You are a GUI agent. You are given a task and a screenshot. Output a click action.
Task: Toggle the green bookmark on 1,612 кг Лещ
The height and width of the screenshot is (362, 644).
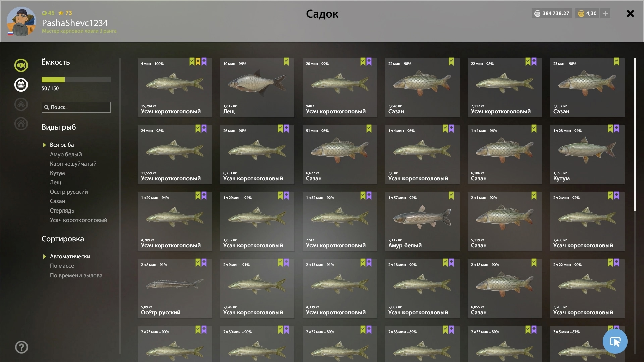point(286,62)
